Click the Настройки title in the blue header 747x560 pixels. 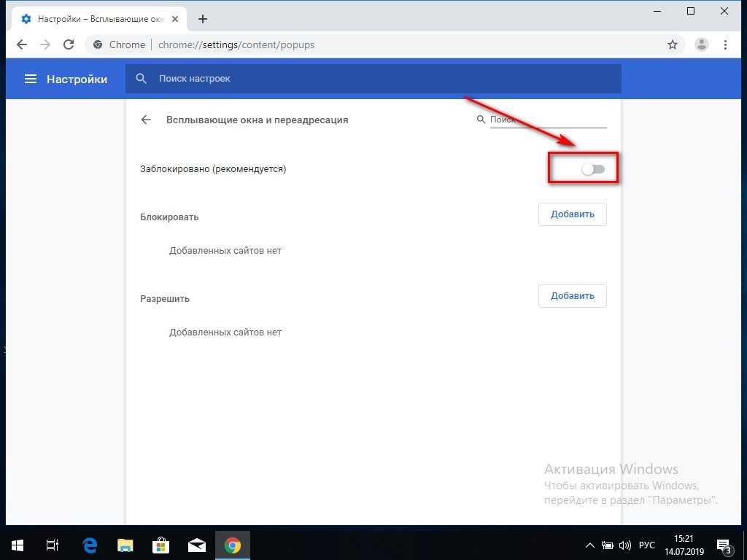click(x=77, y=79)
